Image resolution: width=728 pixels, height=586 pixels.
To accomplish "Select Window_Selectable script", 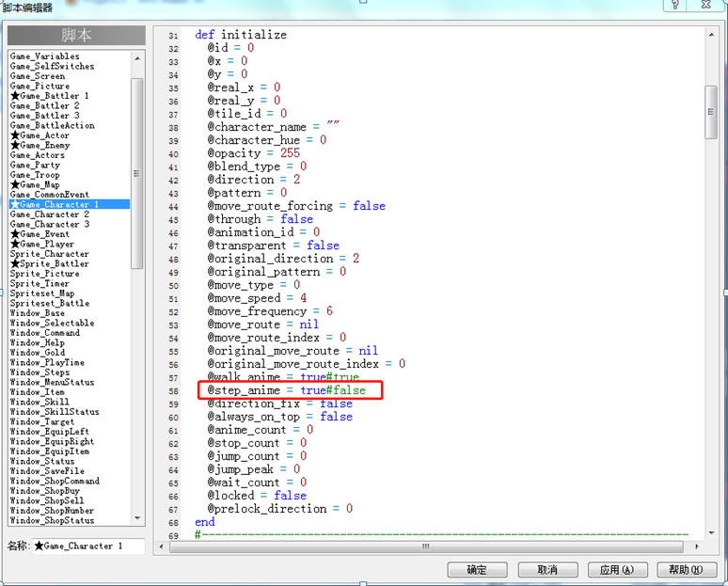I will 52,324.
